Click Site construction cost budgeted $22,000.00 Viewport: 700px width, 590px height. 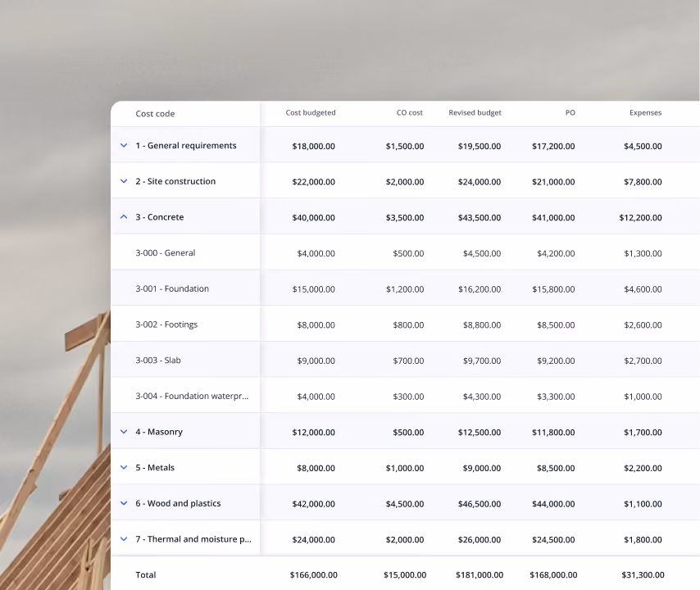313,182
